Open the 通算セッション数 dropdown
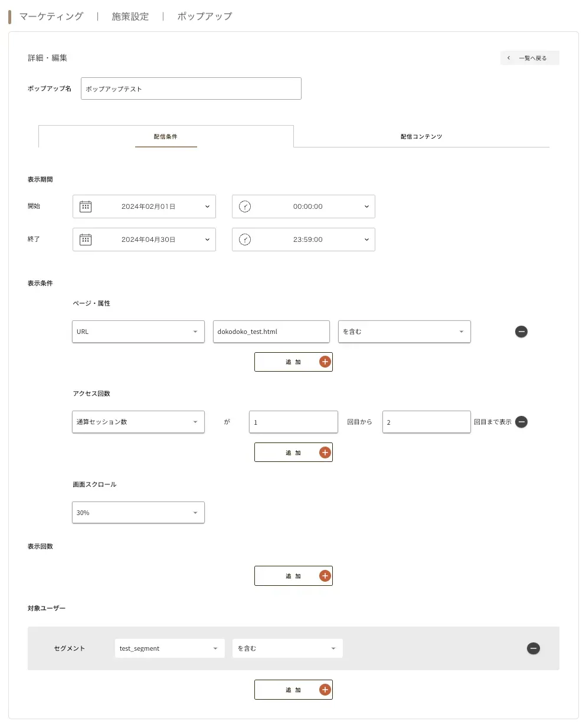Viewport: 586px width, 728px height. [x=138, y=422]
